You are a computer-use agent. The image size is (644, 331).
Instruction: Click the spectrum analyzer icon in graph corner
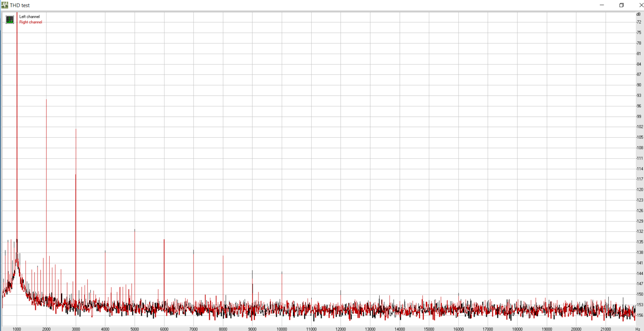pos(9,20)
